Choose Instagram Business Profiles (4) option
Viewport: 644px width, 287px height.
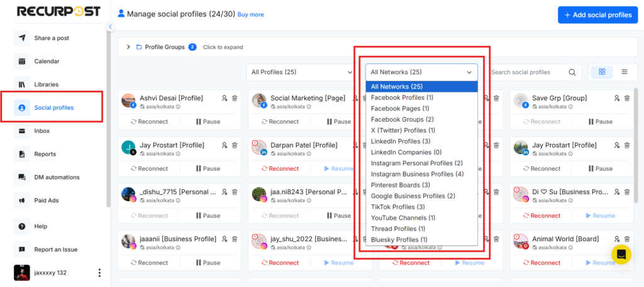pyautogui.click(x=421, y=174)
